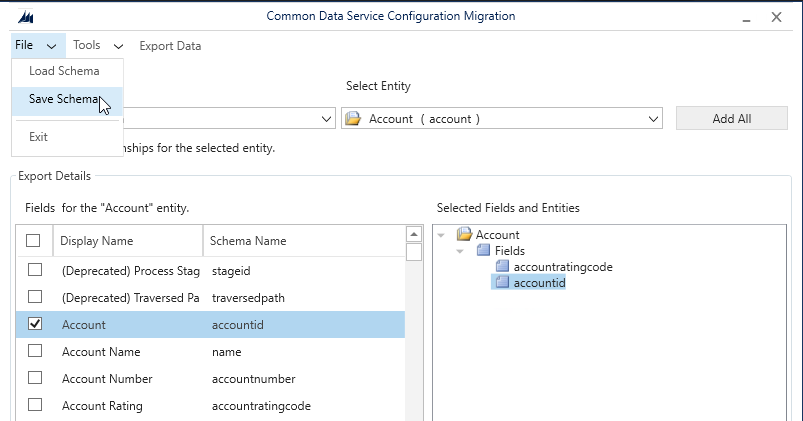803x421 pixels.
Task: Click the Fields node icon in tree
Action: click(483, 250)
